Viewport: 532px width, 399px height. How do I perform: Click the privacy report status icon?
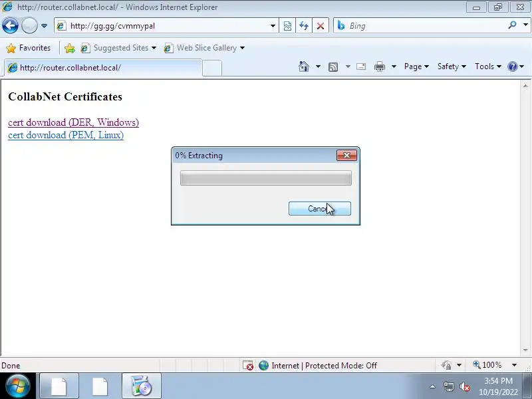[446, 365]
